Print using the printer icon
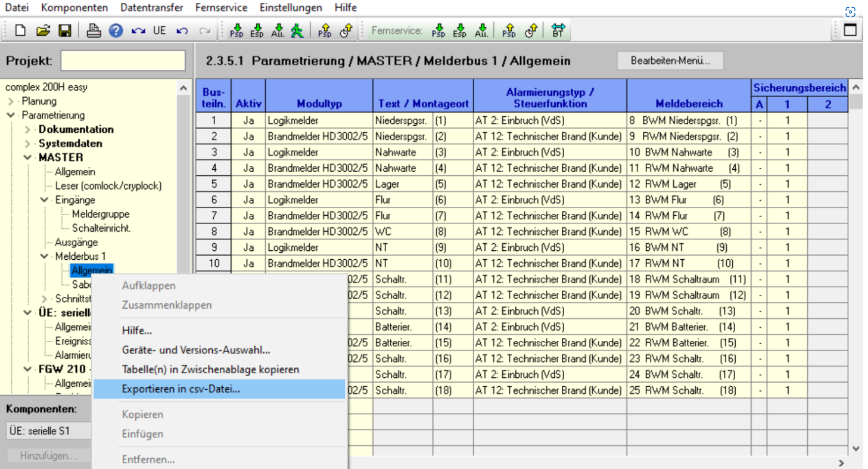Screen dimensions: 868x469 (x=94, y=30)
